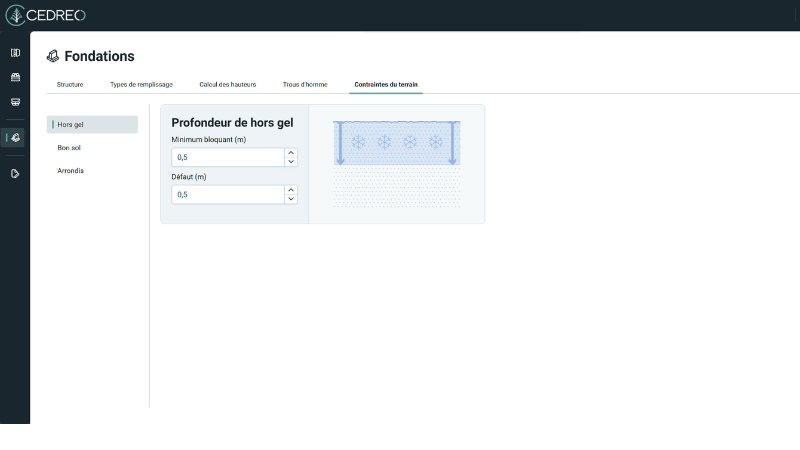Open the first book-shaped icon in the dark sidebar
The height and width of the screenshot is (450, 800).
[15, 53]
